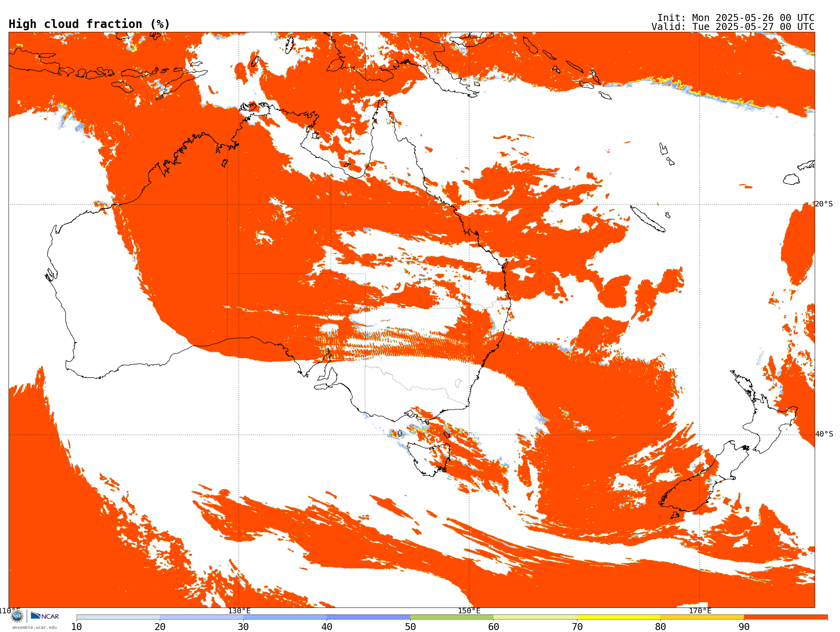Click the 10–20 pale gray colorbar segment

pos(118,617)
